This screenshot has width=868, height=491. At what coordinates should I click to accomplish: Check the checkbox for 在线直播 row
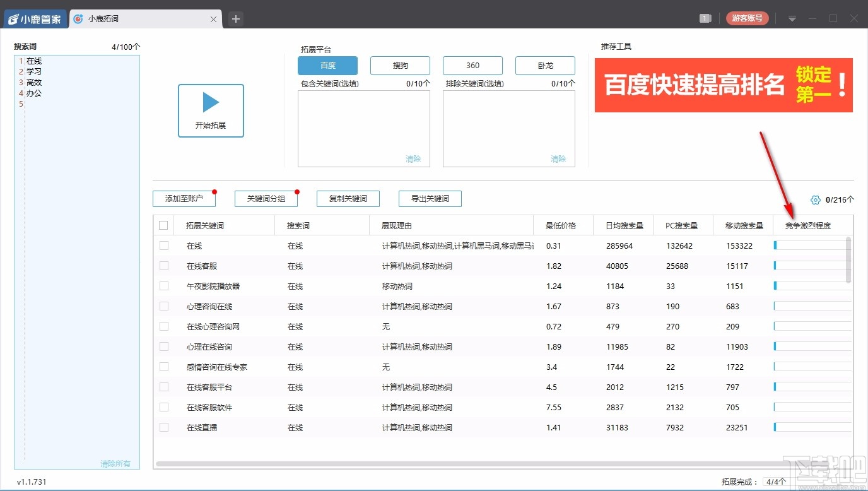164,427
